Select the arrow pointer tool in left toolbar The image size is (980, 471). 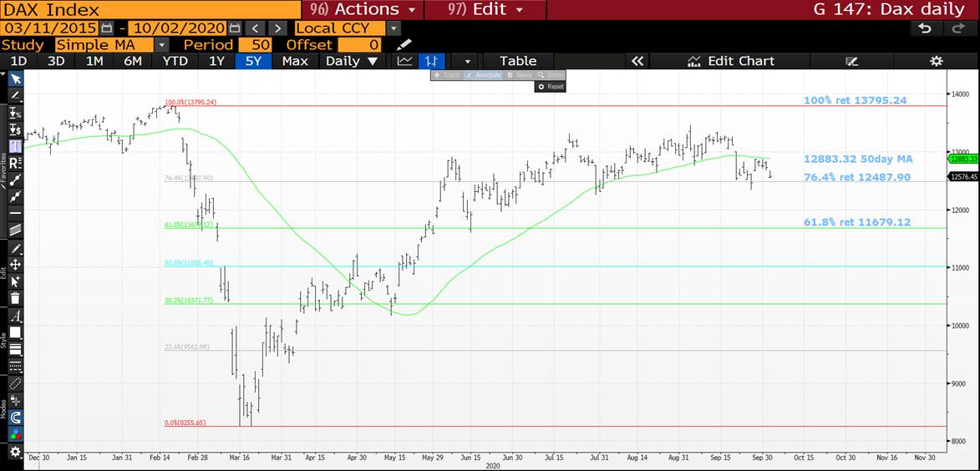(x=16, y=78)
